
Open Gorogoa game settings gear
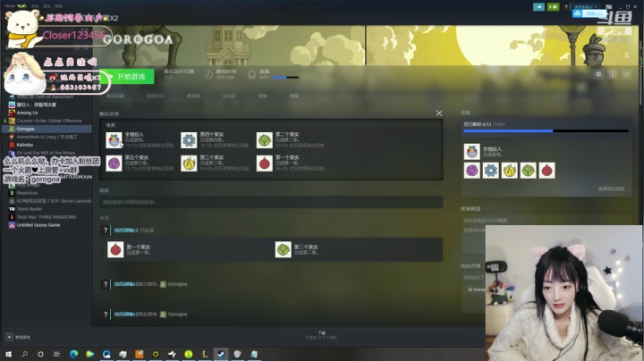click(x=598, y=74)
